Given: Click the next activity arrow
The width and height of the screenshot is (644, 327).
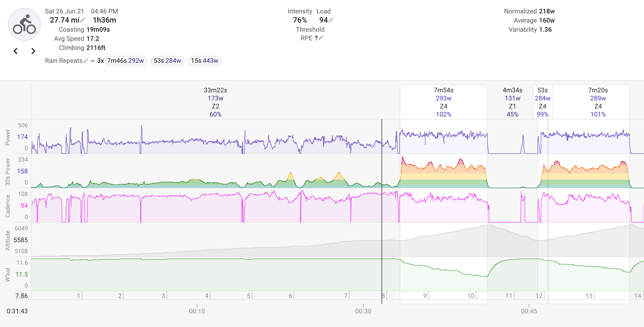Looking at the screenshot, I should pyautogui.click(x=33, y=50).
